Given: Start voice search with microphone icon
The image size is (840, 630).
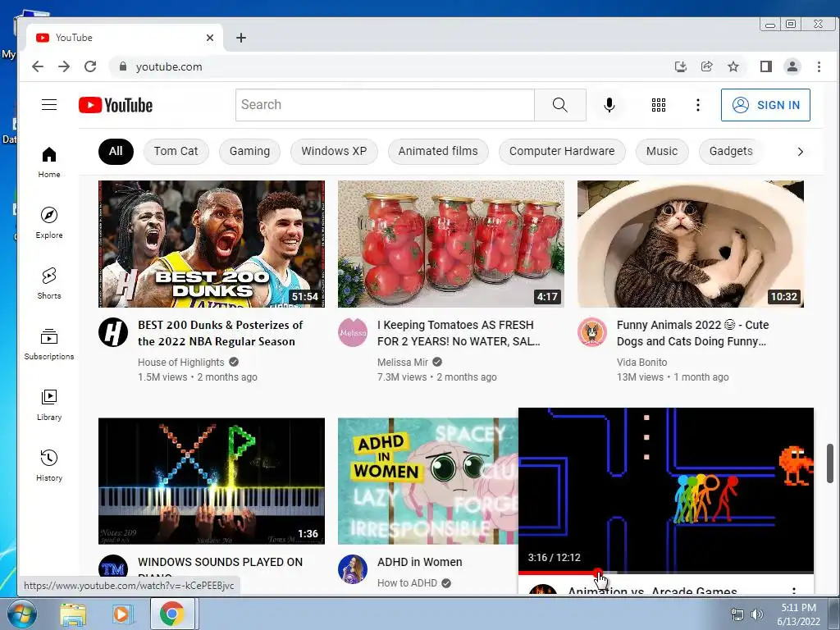Looking at the screenshot, I should click(x=609, y=104).
